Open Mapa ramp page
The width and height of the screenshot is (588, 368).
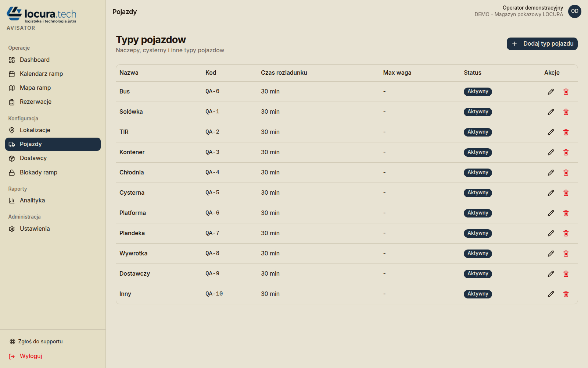(53, 88)
